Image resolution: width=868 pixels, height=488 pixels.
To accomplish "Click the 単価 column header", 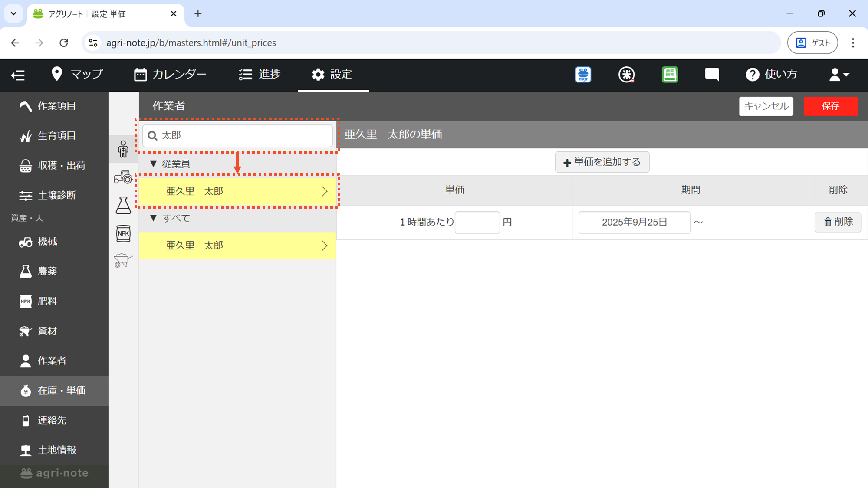I will tap(455, 190).
